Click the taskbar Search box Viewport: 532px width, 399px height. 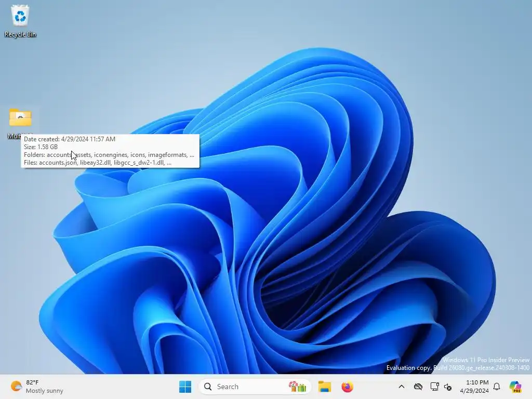pyautogui.click(x=255, y=387)
